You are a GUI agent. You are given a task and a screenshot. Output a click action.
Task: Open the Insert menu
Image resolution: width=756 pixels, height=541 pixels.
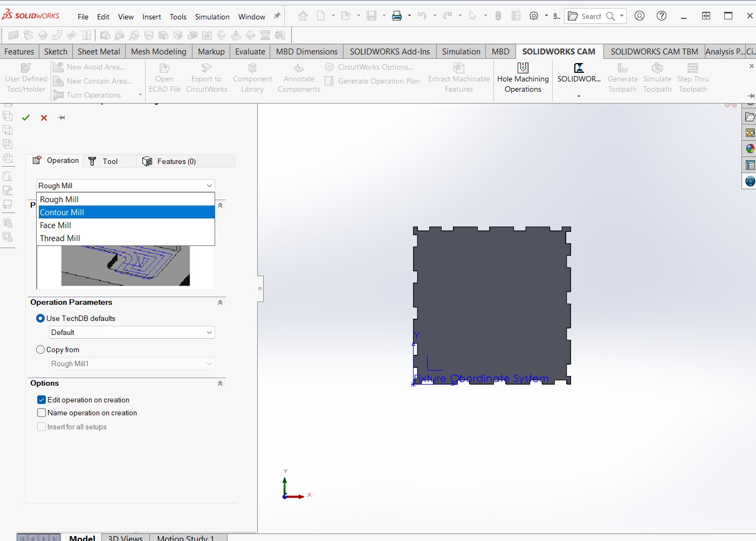152,17
